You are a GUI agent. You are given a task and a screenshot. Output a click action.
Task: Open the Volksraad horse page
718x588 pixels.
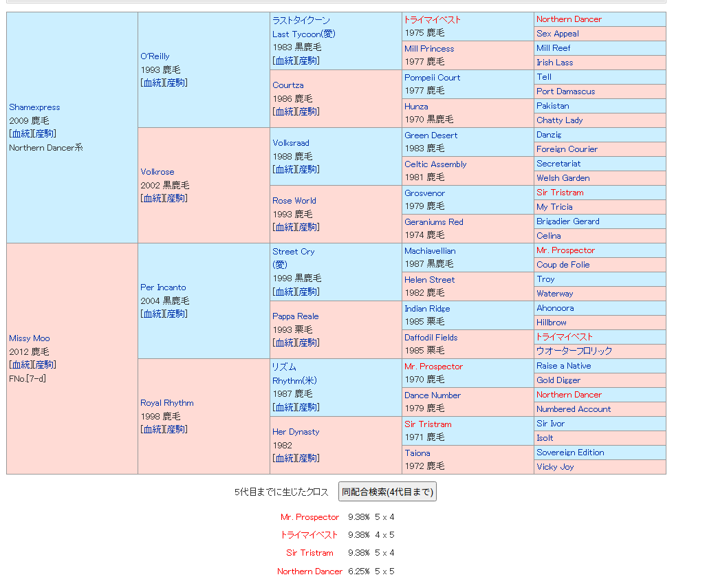[291, 143]
